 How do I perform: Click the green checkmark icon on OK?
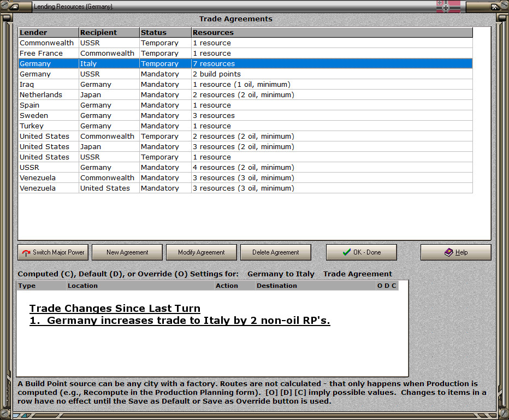[x=347, y=252]
